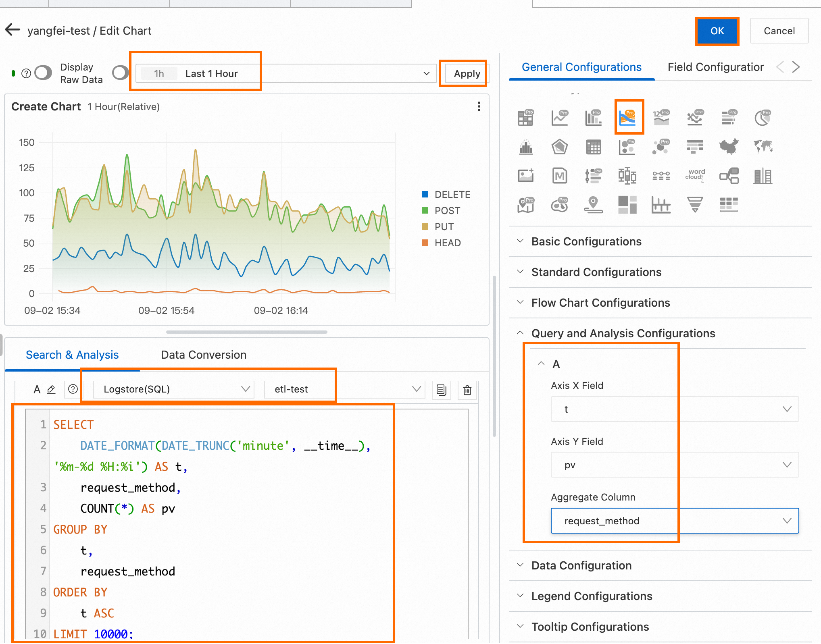Select the scatter chart Pro icon
This screenshot has width=821, height=644.
coord(627,147)
